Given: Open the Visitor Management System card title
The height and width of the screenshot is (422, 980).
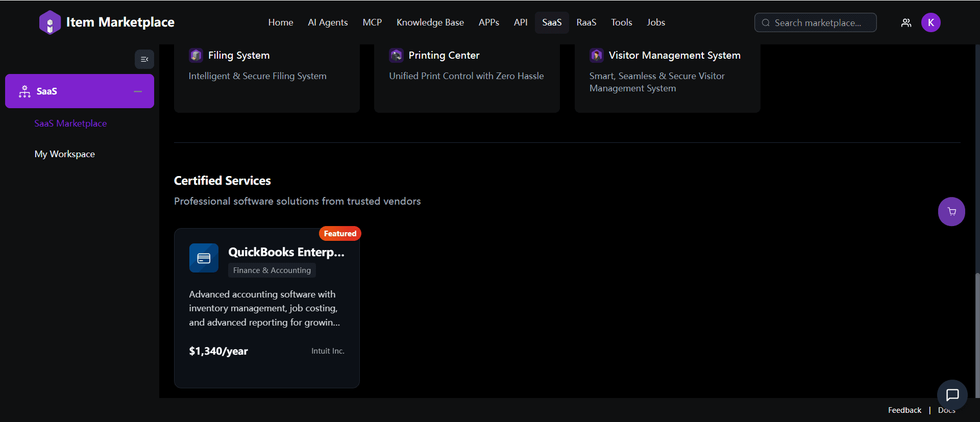Looking at the screenshot, I should click(x=675, y=55).
